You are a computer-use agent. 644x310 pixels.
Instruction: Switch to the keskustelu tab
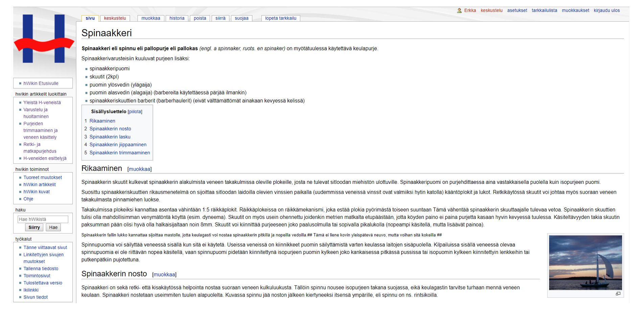coord(115,18)
